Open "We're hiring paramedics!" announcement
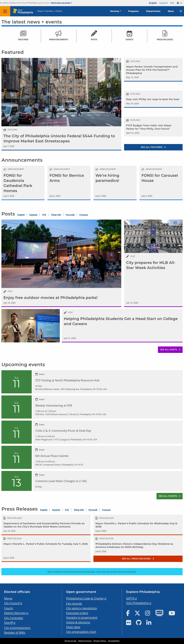 [115, 183]
